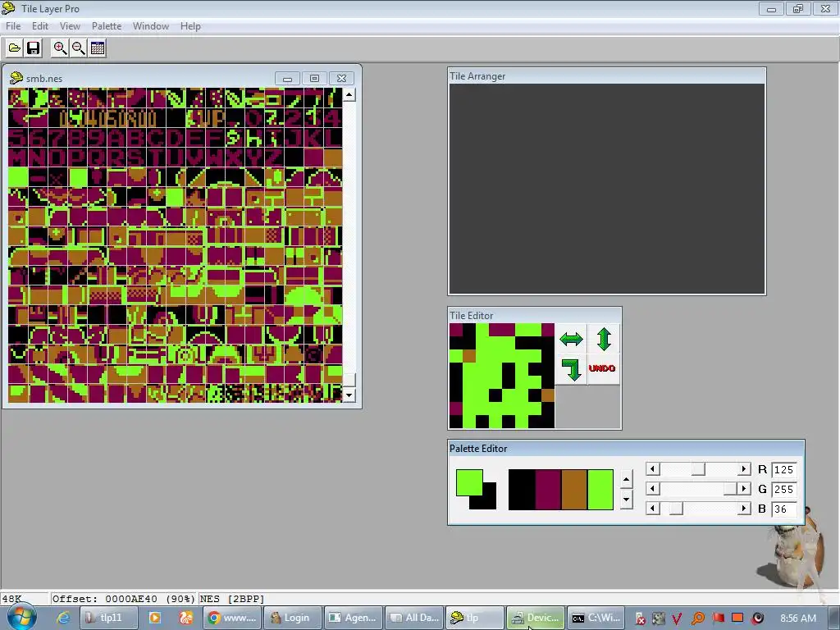Click inside the Tile Arranger canvas
Image resolution: width=840 pixels, height=630 pixels.
tap(606, 189)
